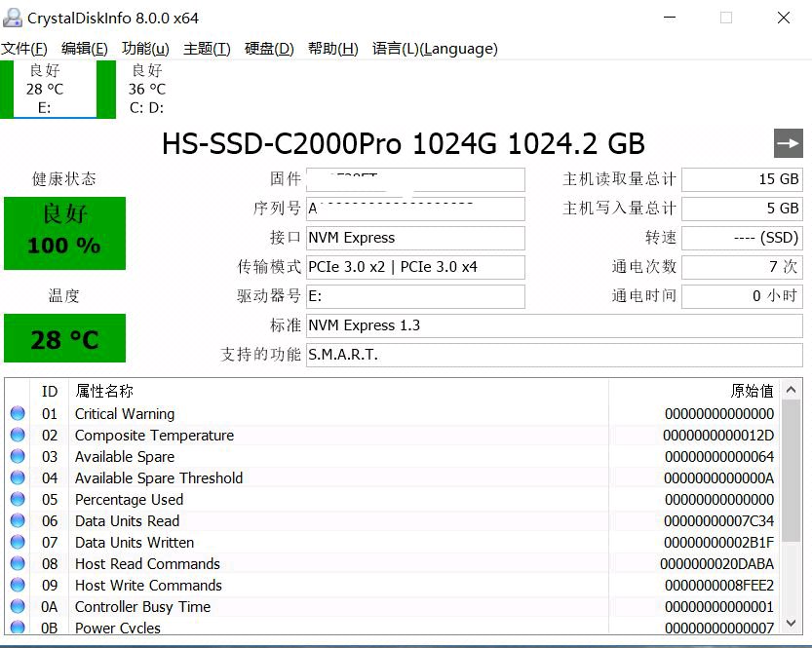812x648 pixels.
Task: Click status orb for Available Spare Threshold
Action: [x=18, y=477]
